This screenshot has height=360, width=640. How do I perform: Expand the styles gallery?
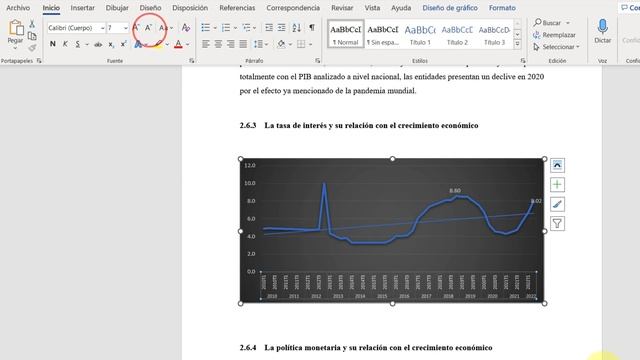coord(517,44)
